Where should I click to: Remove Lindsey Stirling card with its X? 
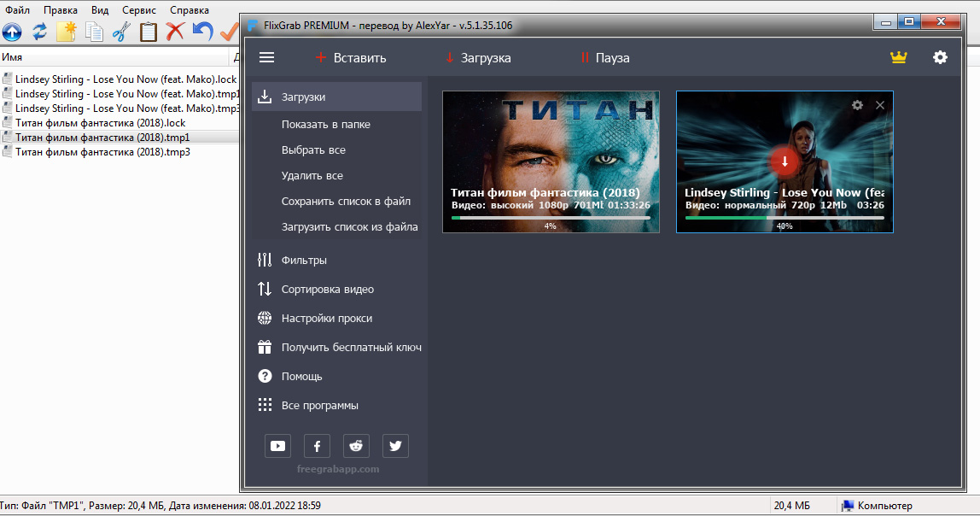(x=880, y=105)
